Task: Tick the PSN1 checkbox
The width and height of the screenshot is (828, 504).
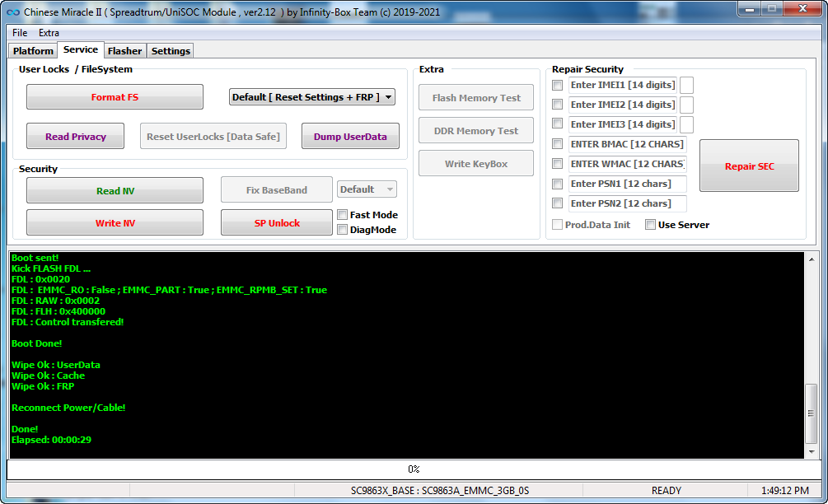Action: pyautogui.click(x=557, y=184)
